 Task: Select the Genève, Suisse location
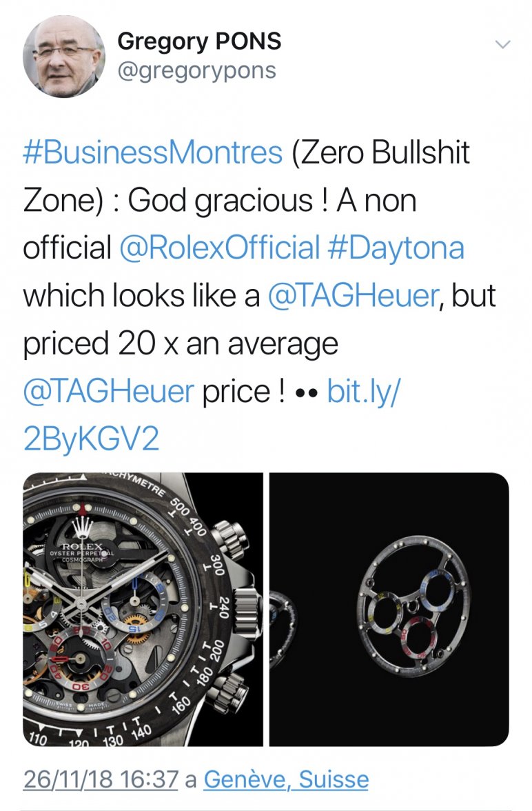click(286, 780)
